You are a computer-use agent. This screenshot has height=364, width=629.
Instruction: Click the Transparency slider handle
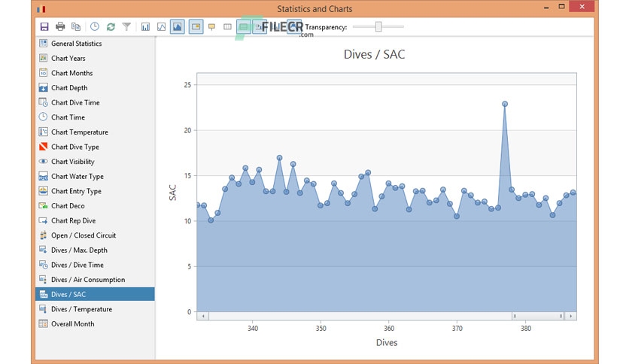[x=378, y=27]
